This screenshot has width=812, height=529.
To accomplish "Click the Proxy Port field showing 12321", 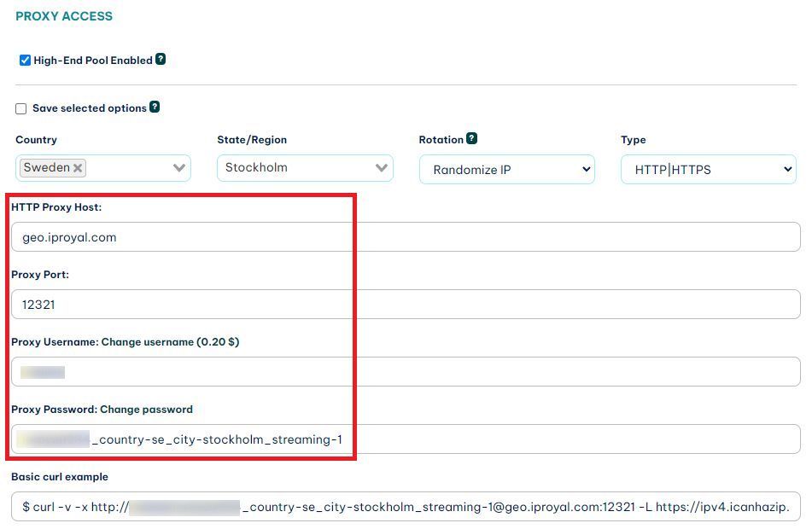I will click(x=406, y=305).
